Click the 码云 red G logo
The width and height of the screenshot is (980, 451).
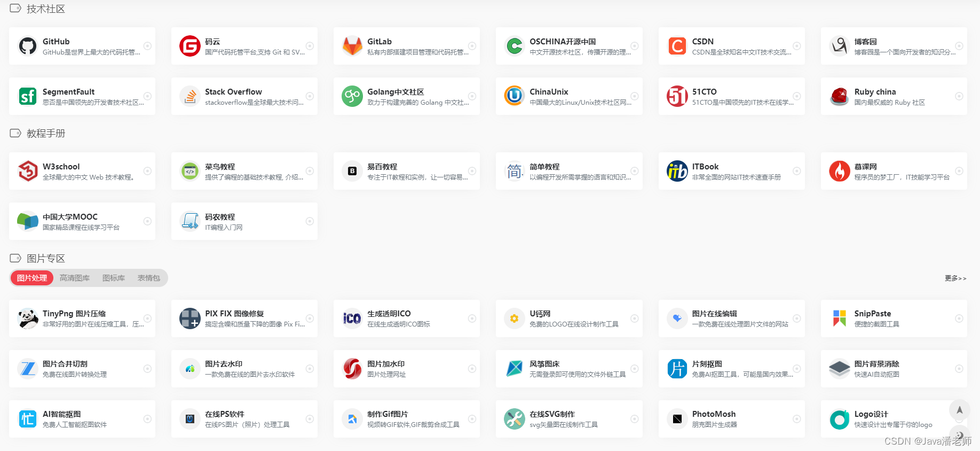[x=190, y=46]
